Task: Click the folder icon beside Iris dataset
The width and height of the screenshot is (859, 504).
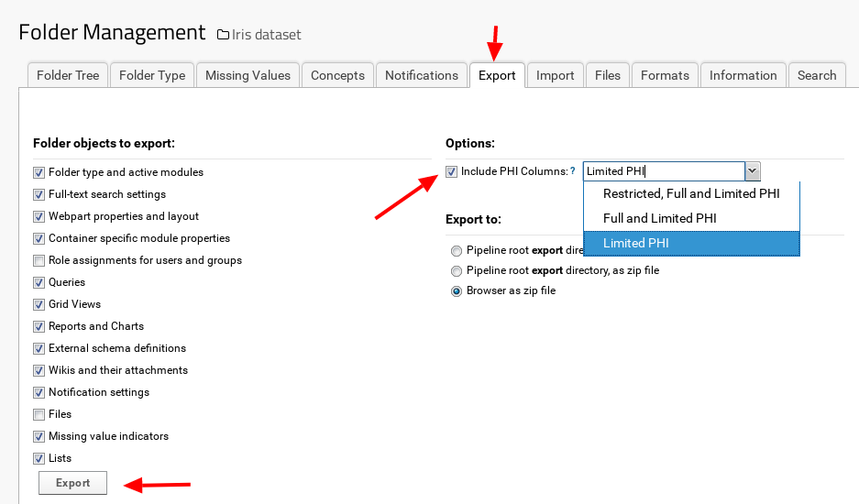Action: coord(223,35)
